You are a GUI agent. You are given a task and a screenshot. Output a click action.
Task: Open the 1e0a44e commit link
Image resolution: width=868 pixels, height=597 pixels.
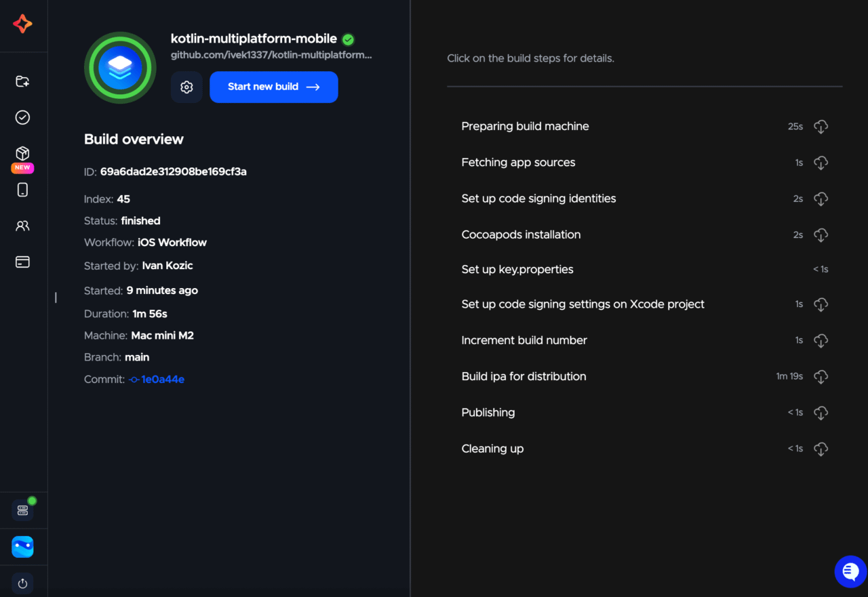point(162,379)
